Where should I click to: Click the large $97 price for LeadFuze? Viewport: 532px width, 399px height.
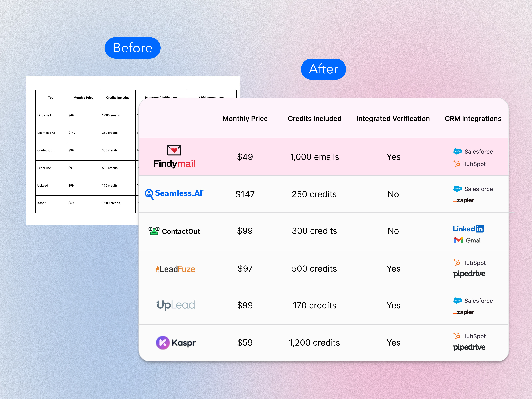245,269
